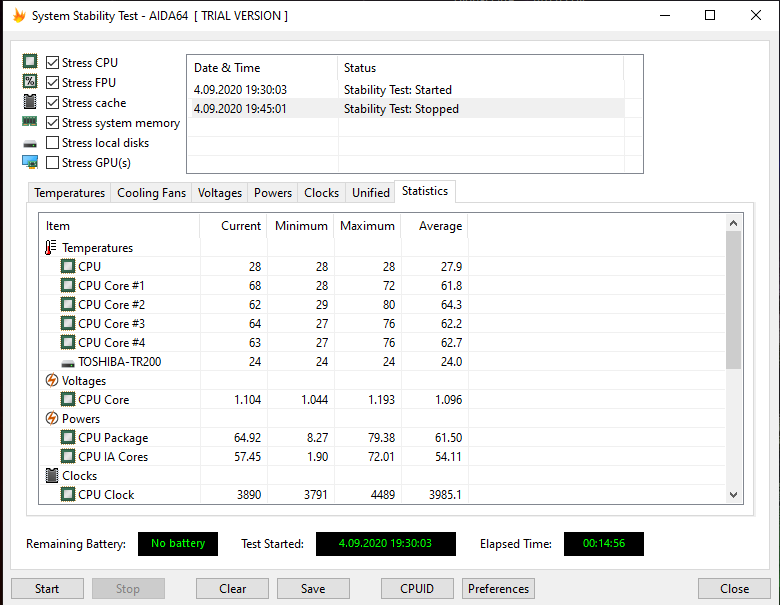
Task: Click the chip icon of CPU Core voltage row
Action: (68, 400)
